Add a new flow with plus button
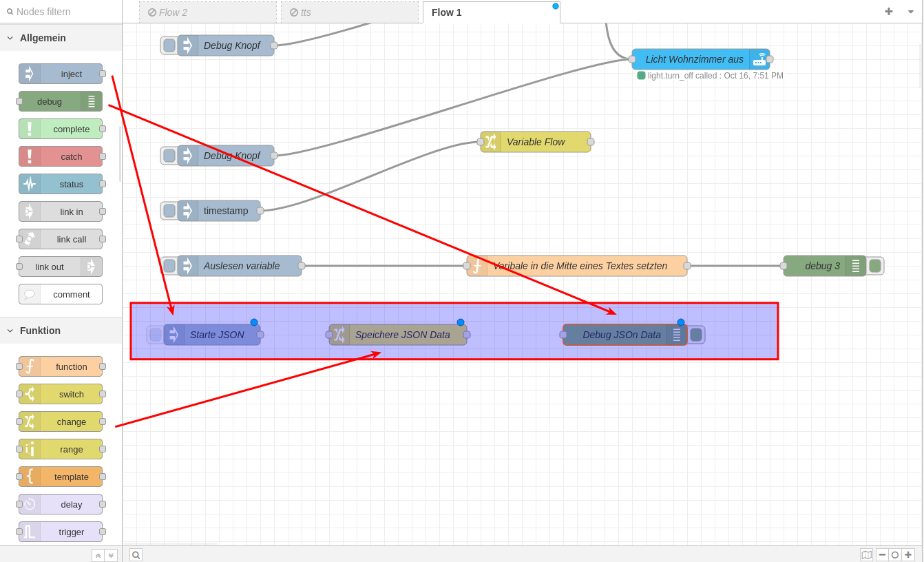This screenshot has height=562, width=924. 888,12
